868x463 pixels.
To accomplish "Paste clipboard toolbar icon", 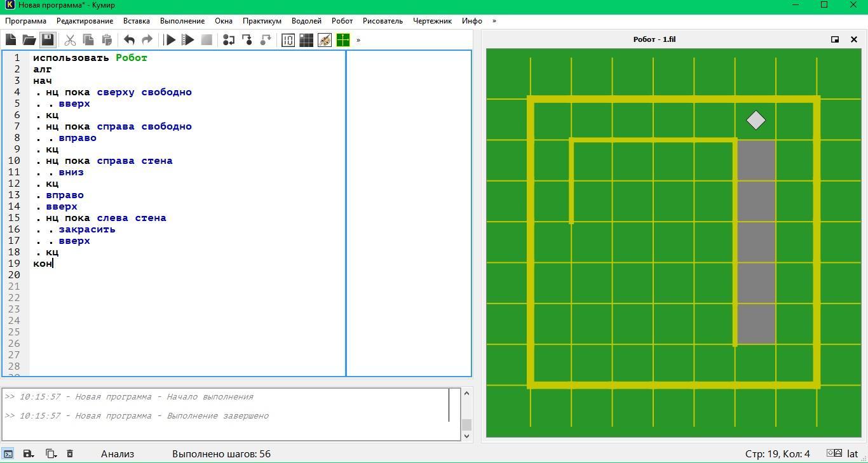I will (107, 40).
